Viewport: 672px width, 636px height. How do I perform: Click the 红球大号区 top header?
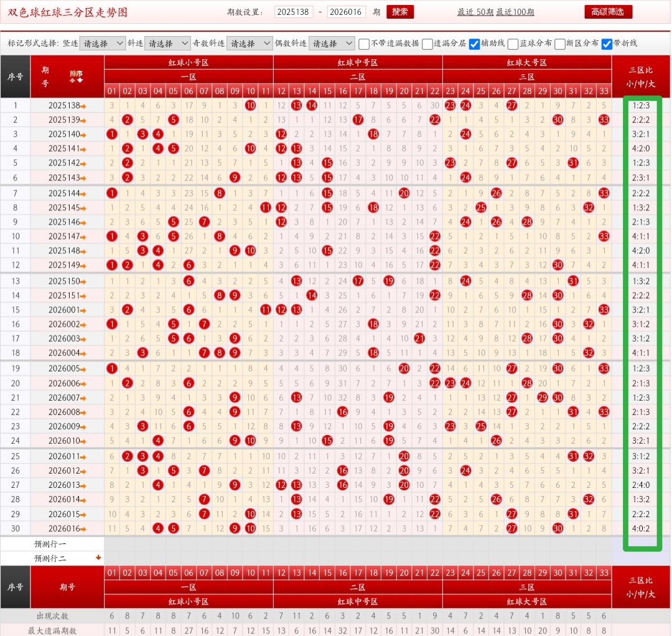527,63
